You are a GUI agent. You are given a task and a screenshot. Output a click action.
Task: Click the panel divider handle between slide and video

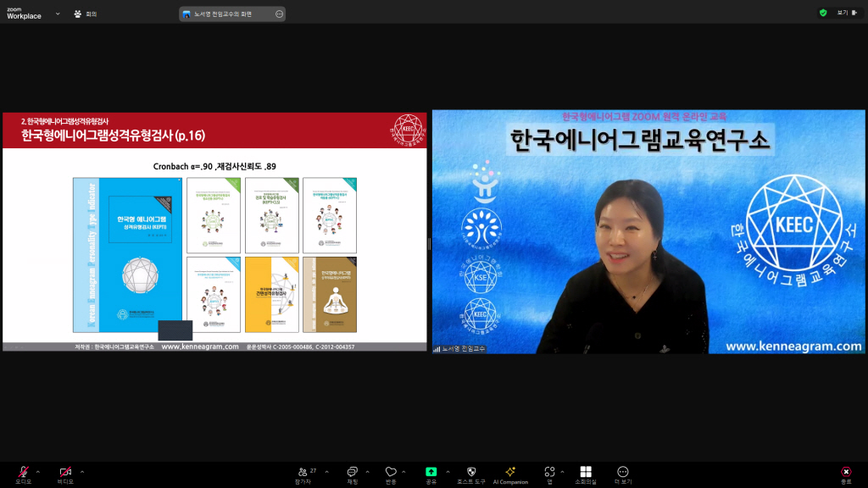tap(429, 244)
